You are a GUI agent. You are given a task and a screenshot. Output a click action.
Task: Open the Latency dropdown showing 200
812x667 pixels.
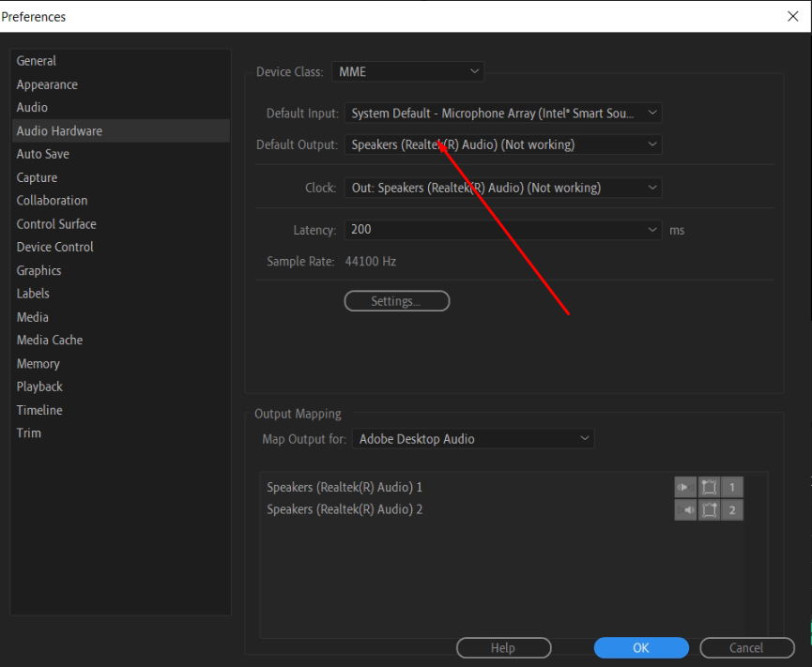click(503, 230)
